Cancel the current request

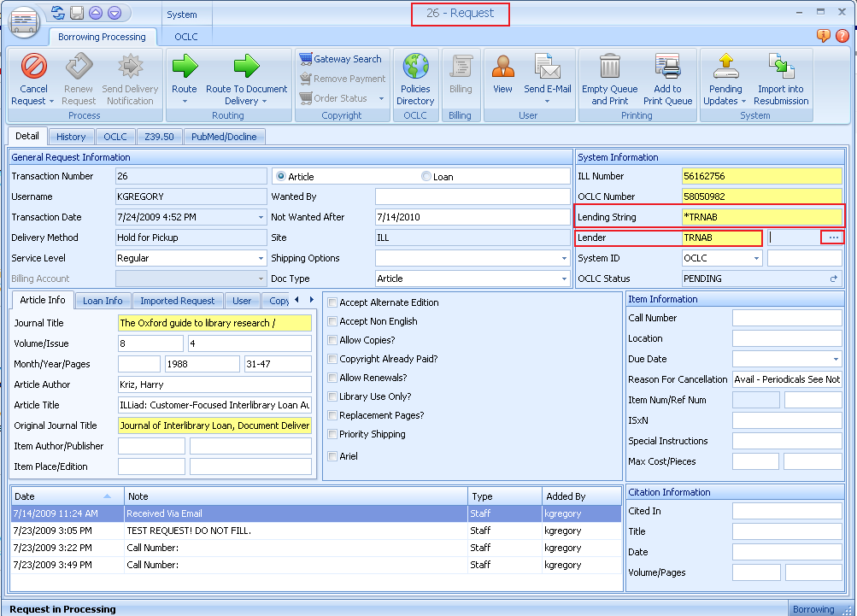click(32, 77)
